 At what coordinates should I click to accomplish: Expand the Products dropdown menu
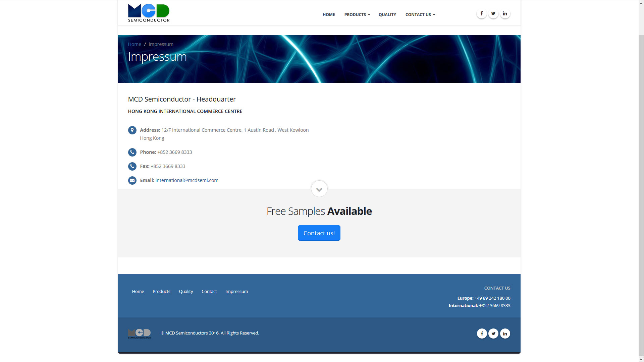click(x=357, y=15)
